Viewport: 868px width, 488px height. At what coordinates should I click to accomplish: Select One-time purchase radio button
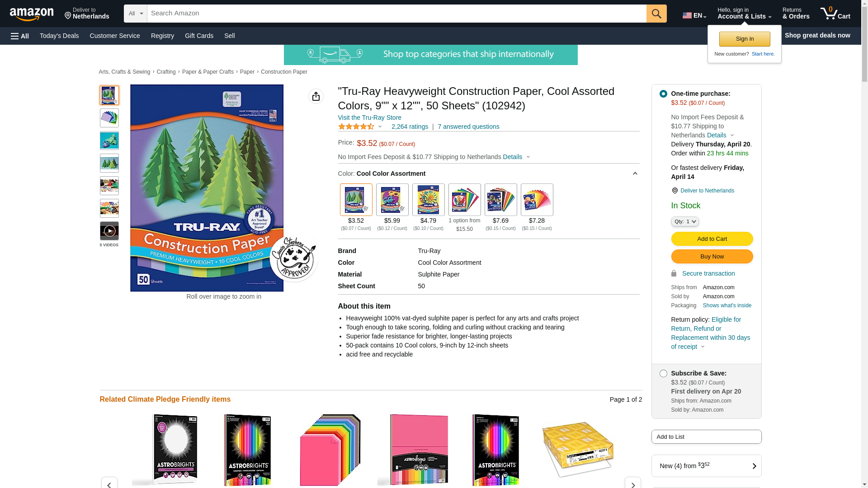pyautogui.click(x=663, y=94)
